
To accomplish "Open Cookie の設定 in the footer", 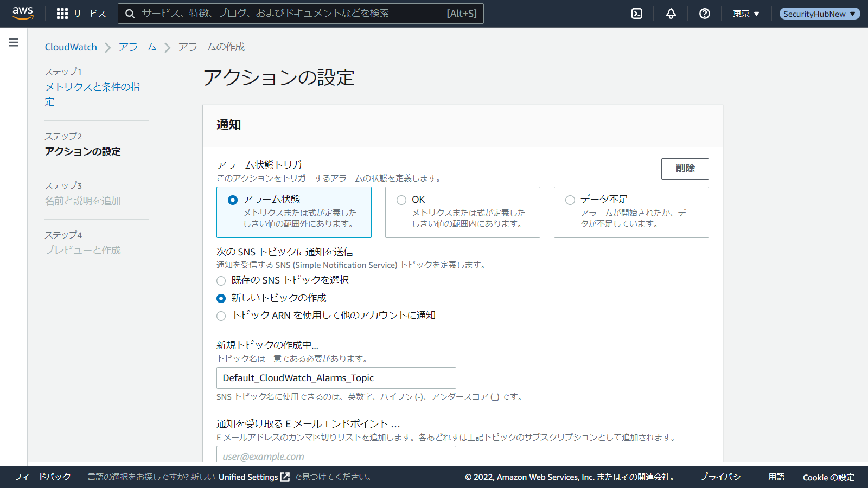I will [828, 477].
